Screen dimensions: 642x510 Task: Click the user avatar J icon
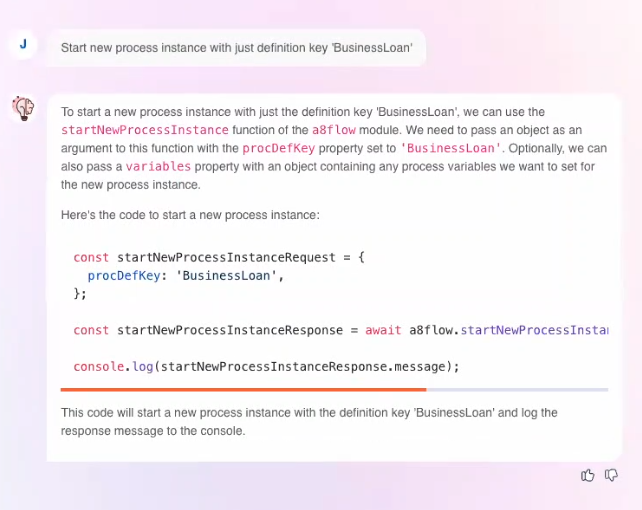[x=23, y=44]
